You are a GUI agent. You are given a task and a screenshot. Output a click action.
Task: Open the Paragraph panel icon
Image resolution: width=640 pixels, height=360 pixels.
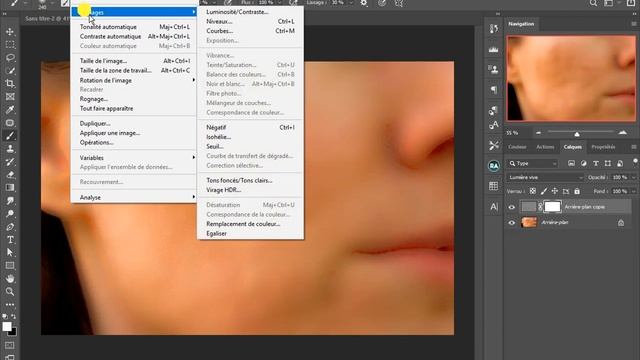click(x=493, y=89)
